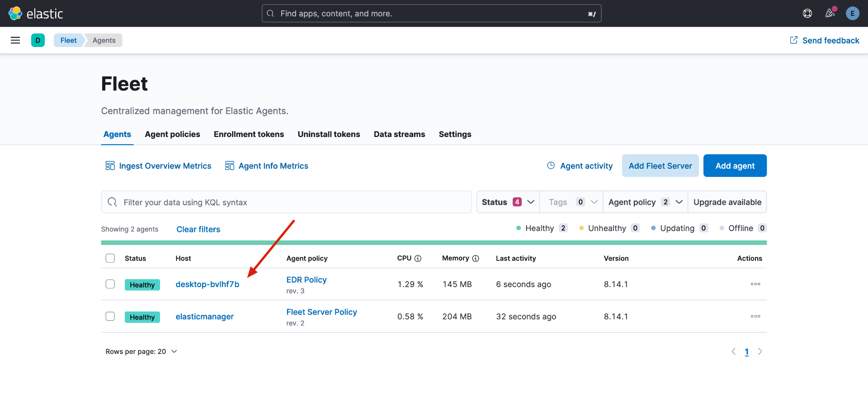The width and height of the screenshot is (868, 406).
Task: Tick the select all agents checkbox
Action: [x=110, y=258]
